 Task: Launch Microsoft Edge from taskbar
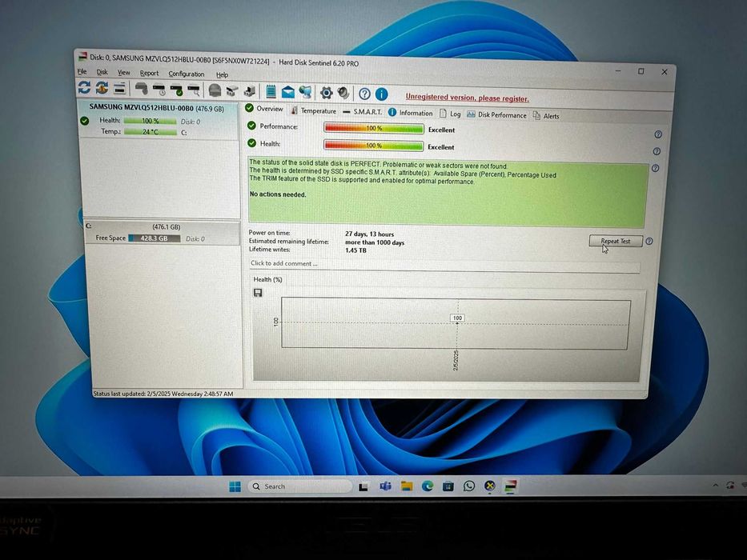[428, 486]
